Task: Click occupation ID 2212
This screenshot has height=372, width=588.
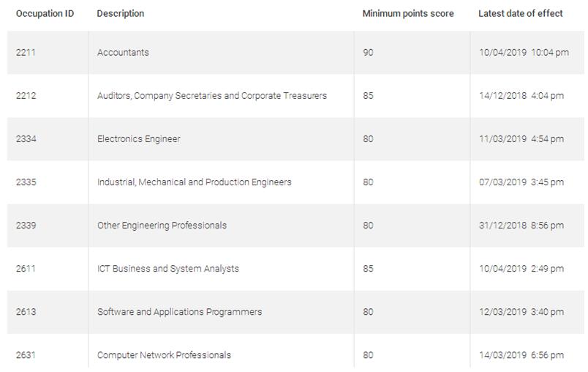Action: tap(26, 96)
